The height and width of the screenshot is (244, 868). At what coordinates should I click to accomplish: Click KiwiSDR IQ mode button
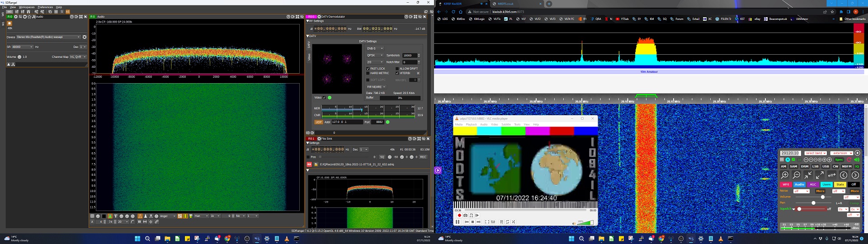[857, 166]
